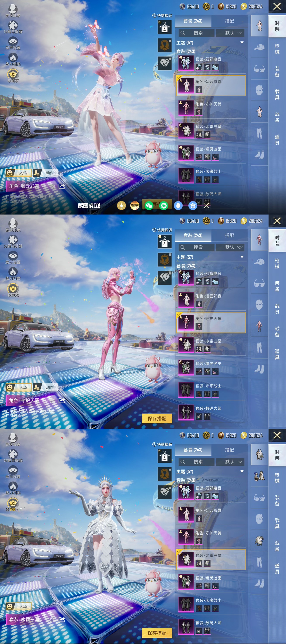The image size is (286, 644).
Task: Focus the 搜索 field in bottom screenshot
Action: pyautogui.click(x=196, y=462)
